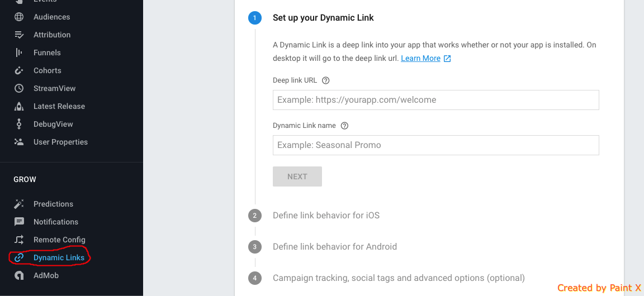644x296 pixels.
Task: Click the DebugView icon
Action: [x=19, y=124]
